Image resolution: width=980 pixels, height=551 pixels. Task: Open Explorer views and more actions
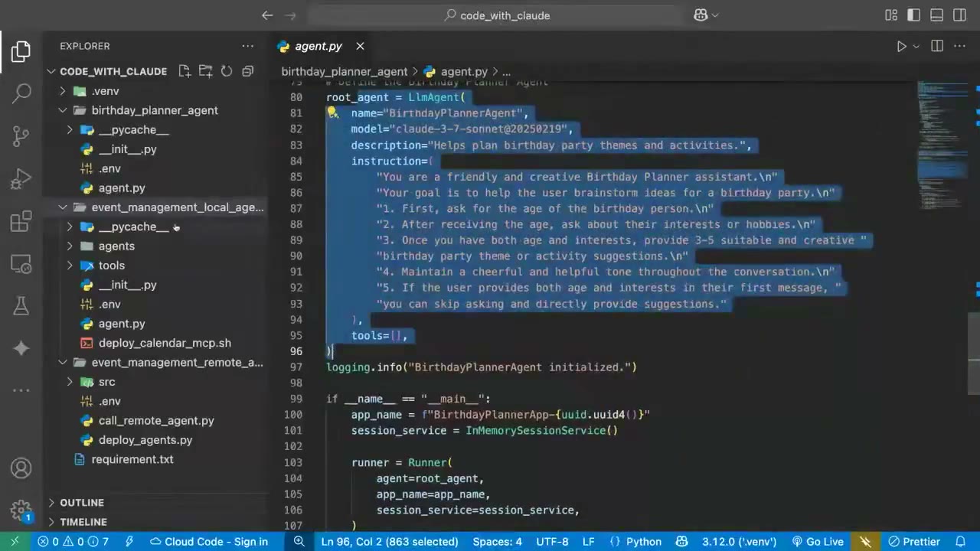click(247, 46)
